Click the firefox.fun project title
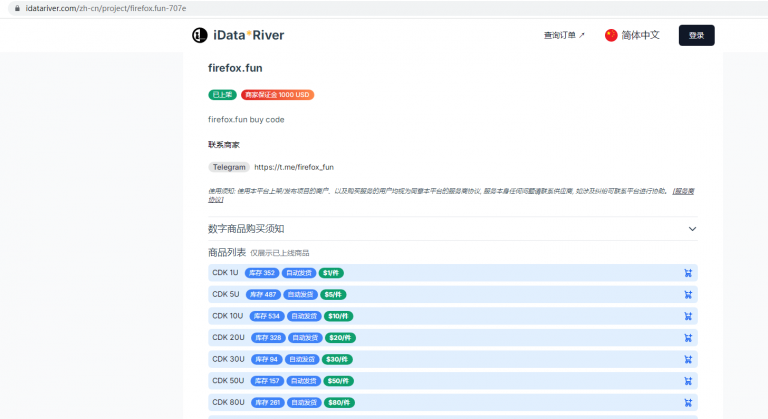Image resolution: width=768 pixels, height=419 pixels. pyautogui.click(x=235, y=68)
